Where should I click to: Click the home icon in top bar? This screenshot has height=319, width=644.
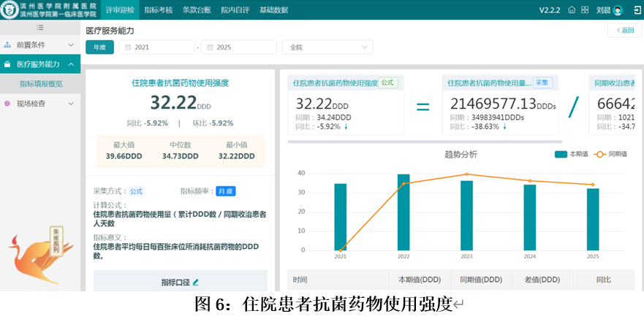572,9
